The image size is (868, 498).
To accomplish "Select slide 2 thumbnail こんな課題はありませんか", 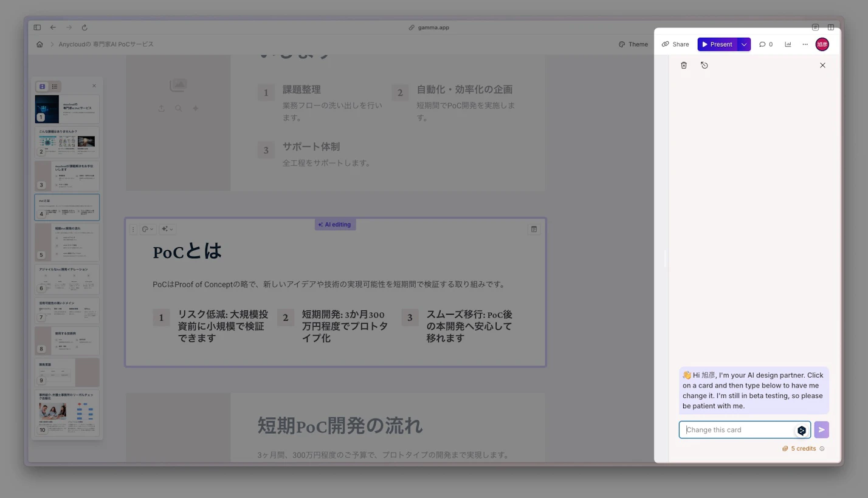I will pos(67,142).
